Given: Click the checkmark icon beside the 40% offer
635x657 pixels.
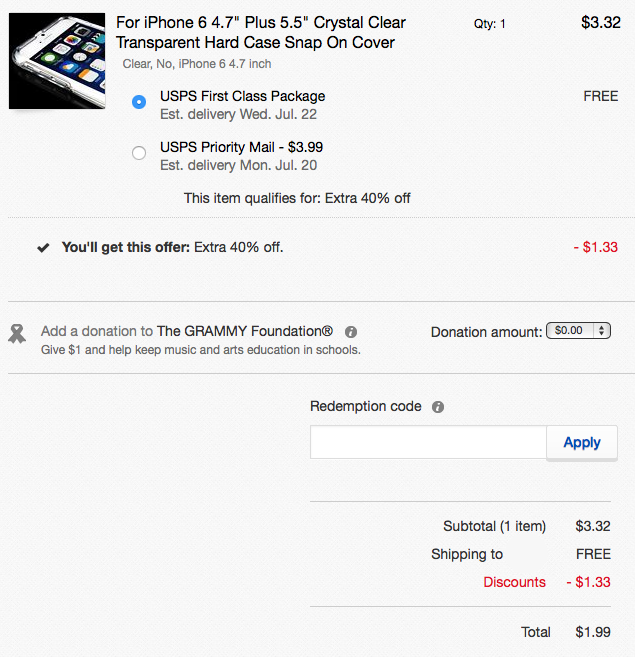Looking at the screenshot, I should tap(43, 248).
